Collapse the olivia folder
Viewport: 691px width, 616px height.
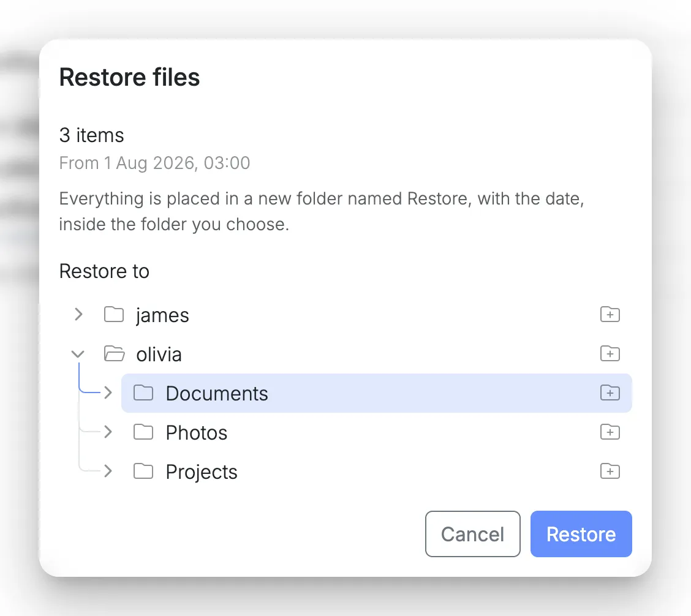point(78,354)
